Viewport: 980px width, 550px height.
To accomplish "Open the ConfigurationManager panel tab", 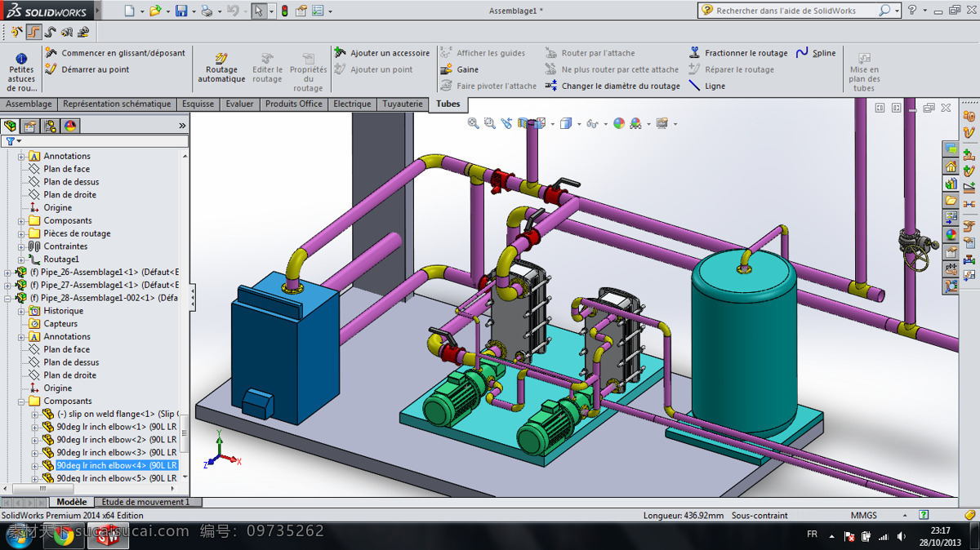I will 51,126.
